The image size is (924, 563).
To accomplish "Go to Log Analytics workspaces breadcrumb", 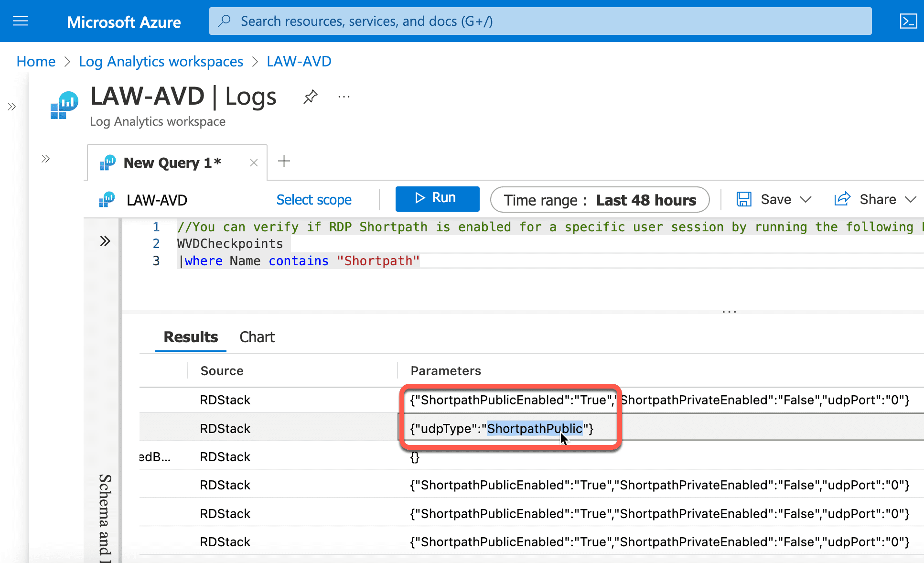I will click(161, 62).
